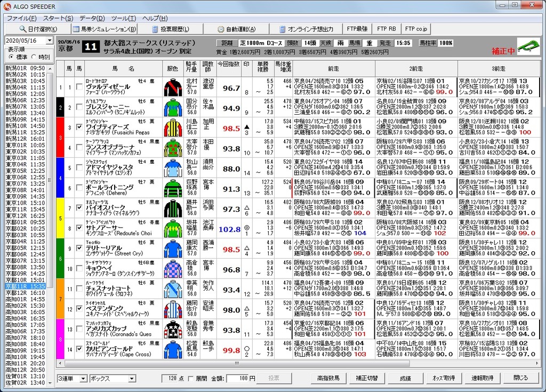The height and width of the screenshot is (392, 546).
Task: Click the jockey silk icon for カリビアンゴールド
Action: point(173,350)
